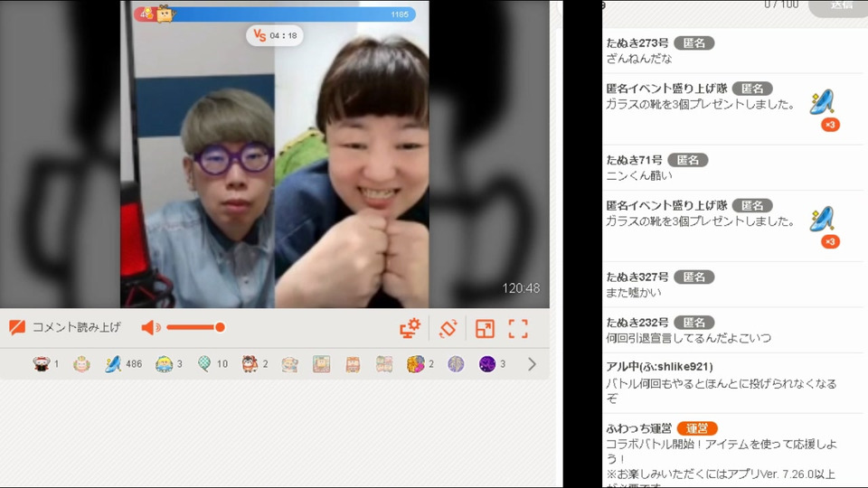Mute the stream with the speaker icon

151,327
